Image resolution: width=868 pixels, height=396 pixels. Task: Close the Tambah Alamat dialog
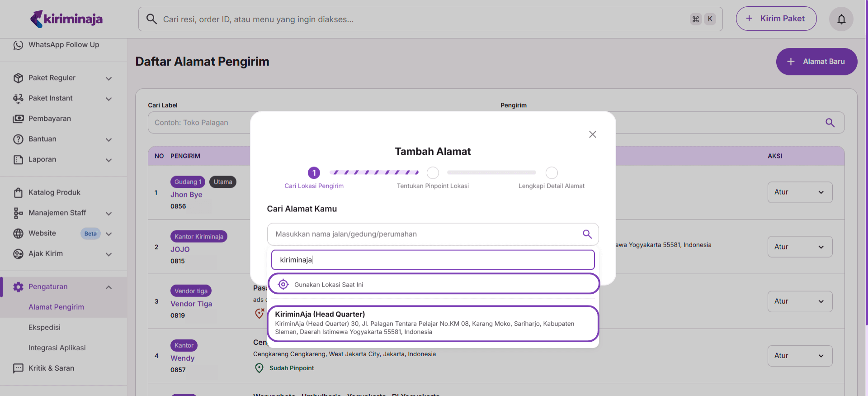592,134
